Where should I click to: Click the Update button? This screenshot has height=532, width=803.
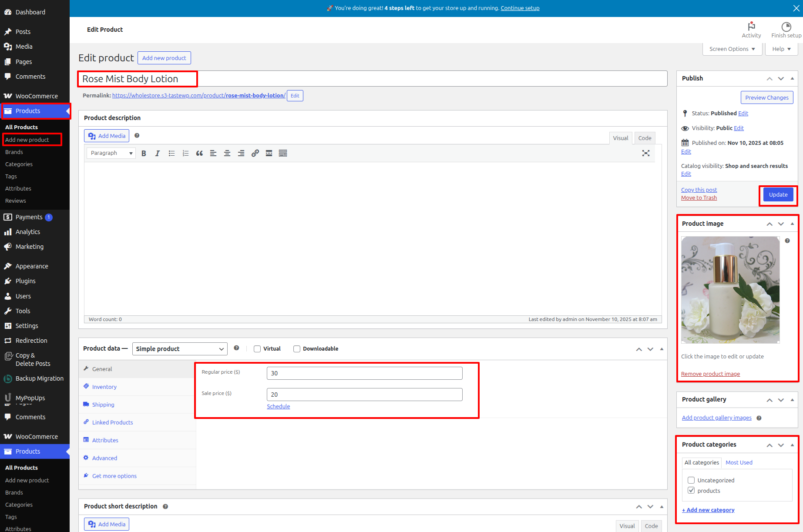point(778,195)
